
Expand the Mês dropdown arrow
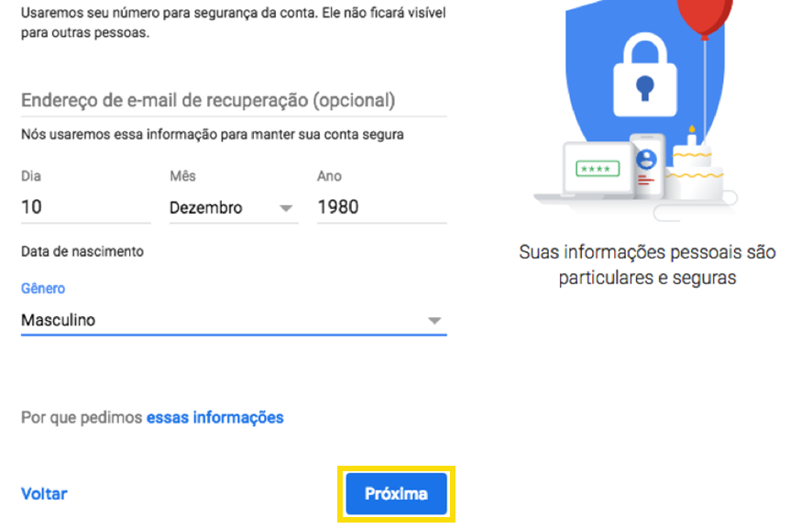[286, 208]
